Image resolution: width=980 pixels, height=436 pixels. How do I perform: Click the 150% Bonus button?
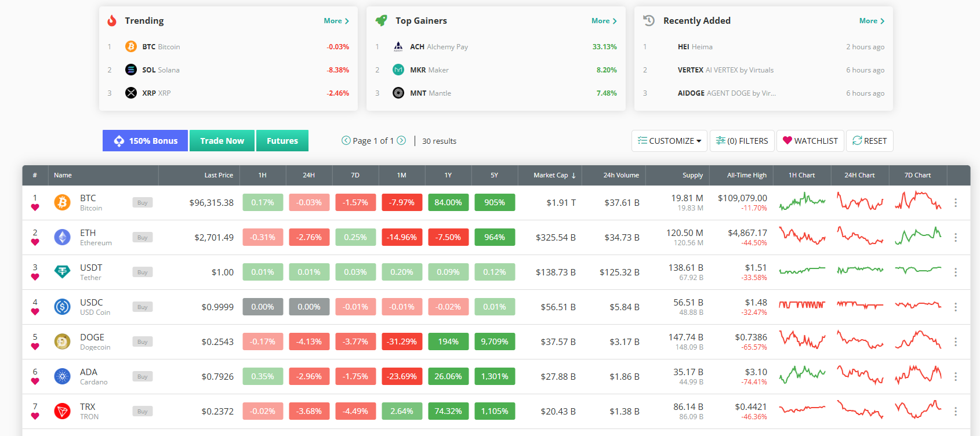(x=145, y=141)
